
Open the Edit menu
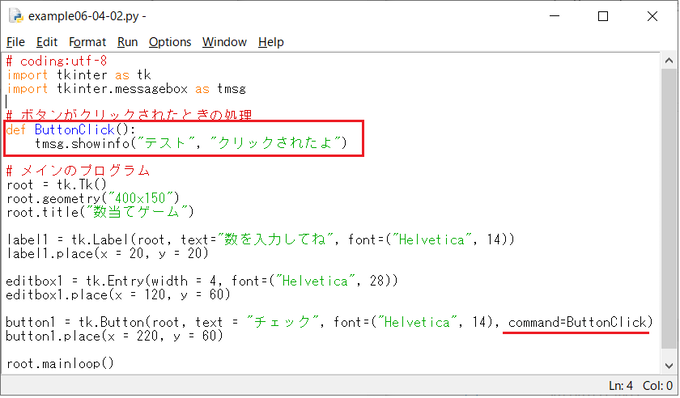click(x=47, y=42)
